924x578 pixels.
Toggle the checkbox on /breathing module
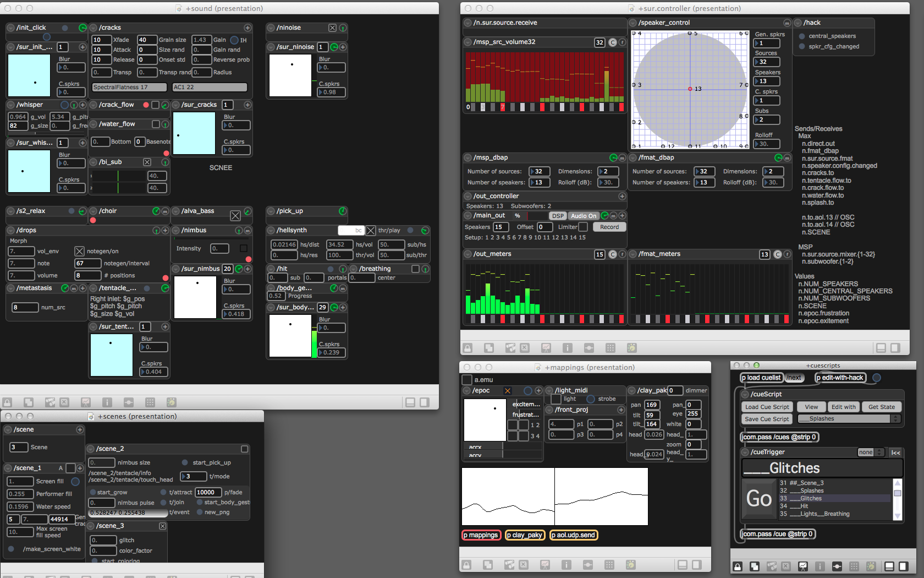pyautogui.click(x=416, y=269)
